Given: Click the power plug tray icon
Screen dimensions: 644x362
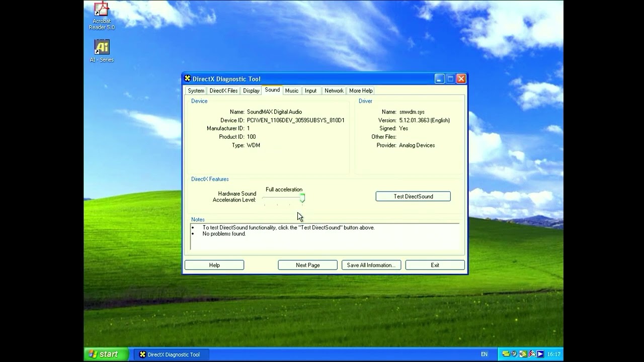Looking at the screenshot, I should point(532,354).
